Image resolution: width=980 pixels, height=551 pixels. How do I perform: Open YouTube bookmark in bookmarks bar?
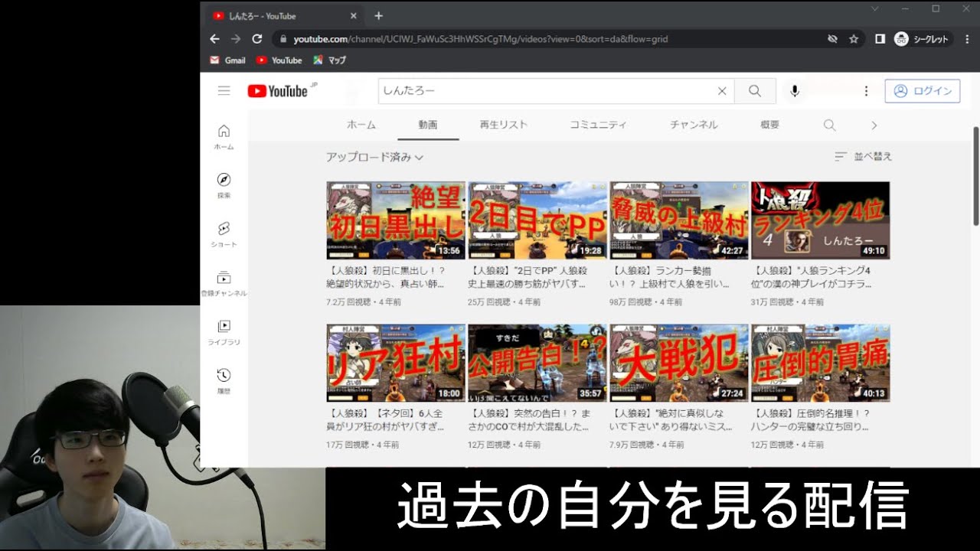[x=279, y=60]
